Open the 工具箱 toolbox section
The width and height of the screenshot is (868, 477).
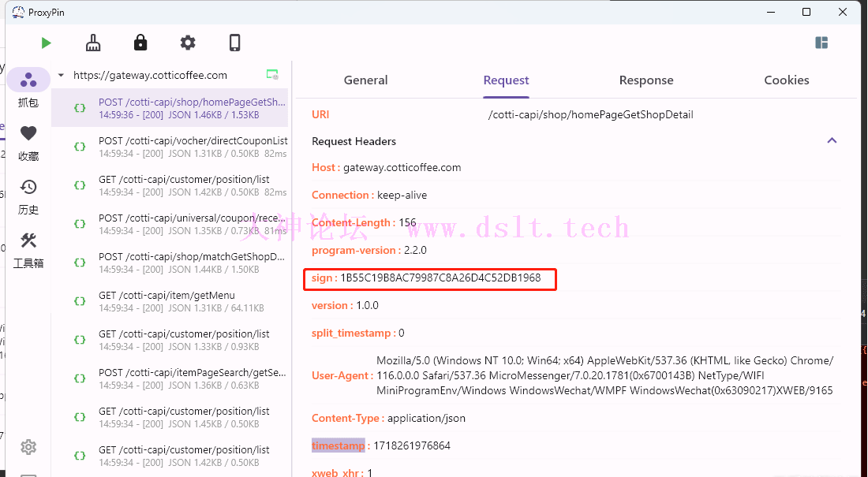pyautogui.click(x=28, y=250)
